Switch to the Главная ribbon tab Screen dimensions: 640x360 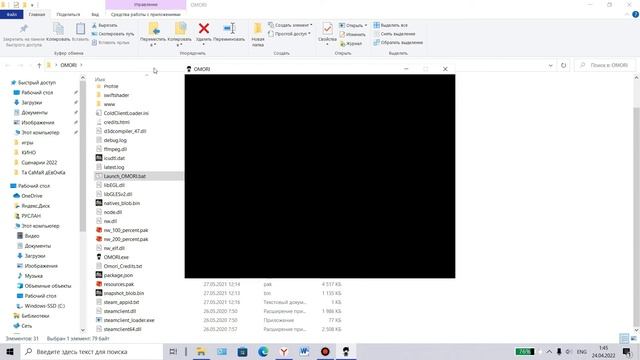(x=37, y=15)
